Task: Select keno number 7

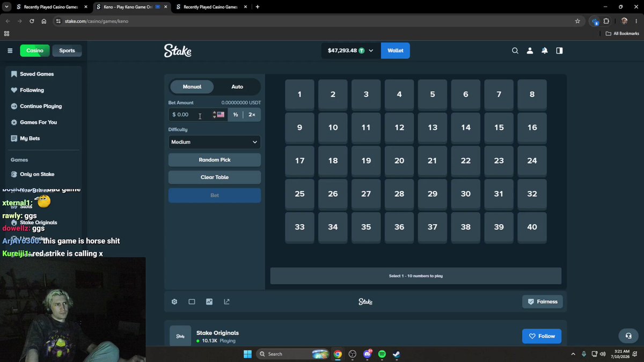Action: click(499, 94)
